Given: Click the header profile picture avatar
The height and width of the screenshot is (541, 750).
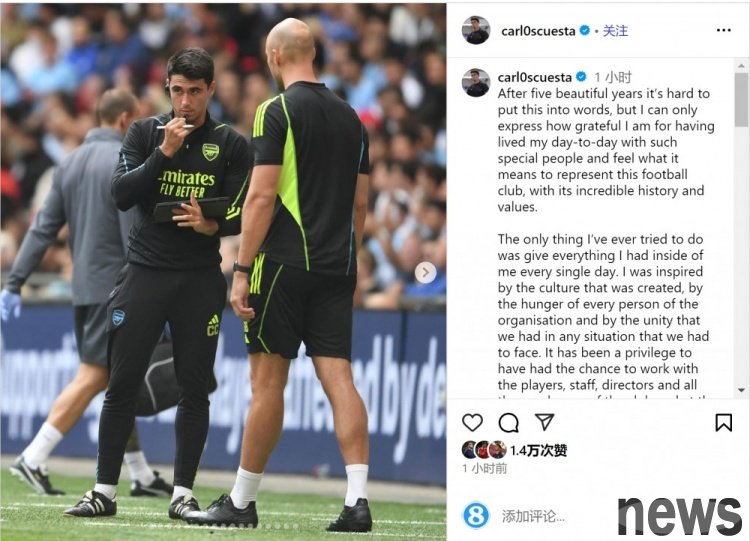Looking at the screenshot, I should [x=476, y=30].
